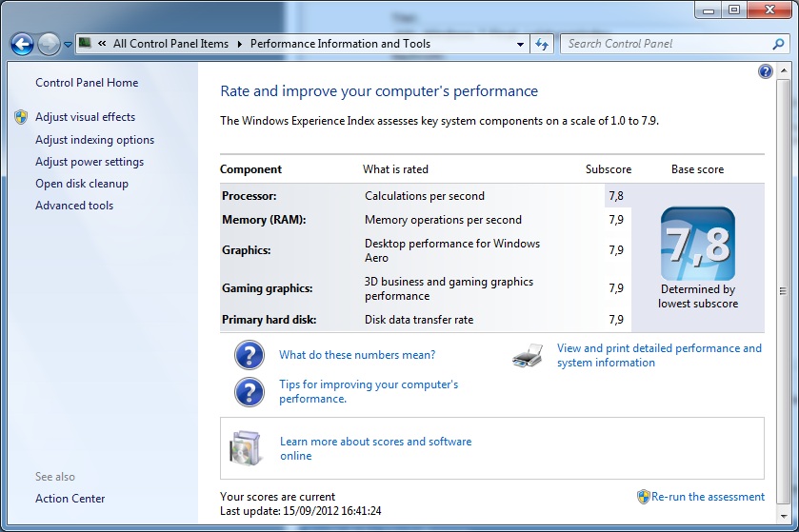Expand the breadcrumb chevron before All Control Panel Items
The image size is (799, 532).
(102, 44)
